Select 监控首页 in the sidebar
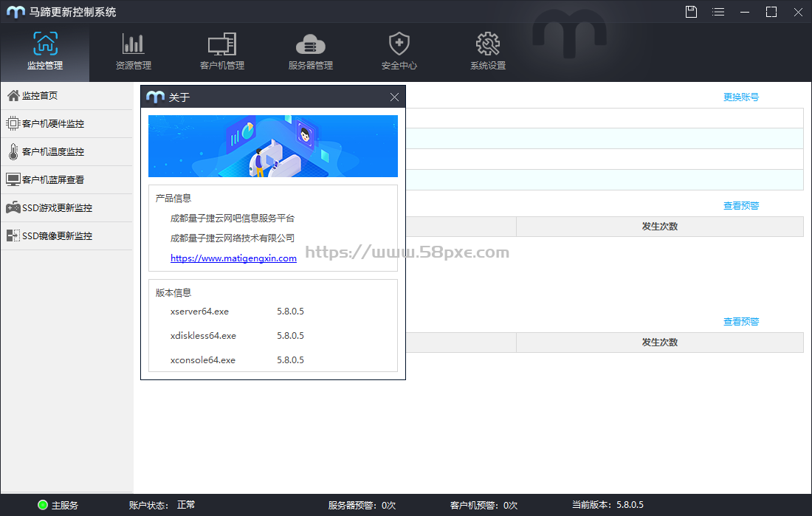 pos(66,95)
